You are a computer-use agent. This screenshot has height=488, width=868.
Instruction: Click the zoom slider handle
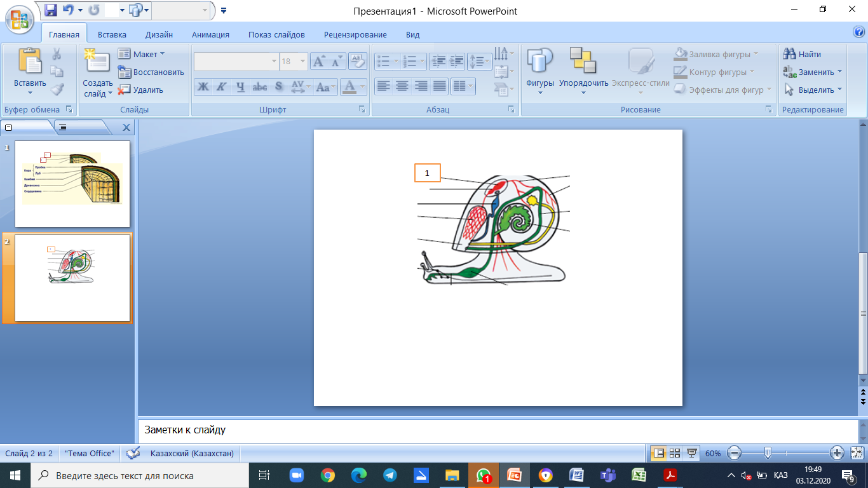(x=768, y=453)
